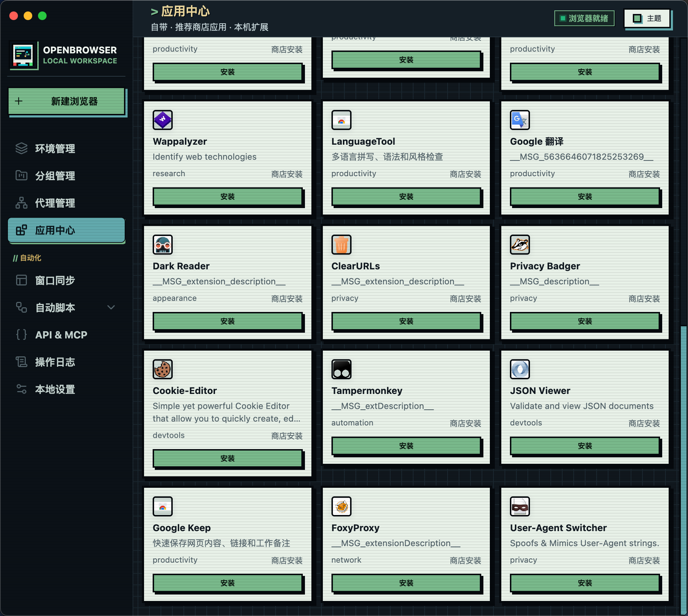The image size is (688, 616).
Task: Click the Cookie-Editor cookie icon
Action: point(163,369)
